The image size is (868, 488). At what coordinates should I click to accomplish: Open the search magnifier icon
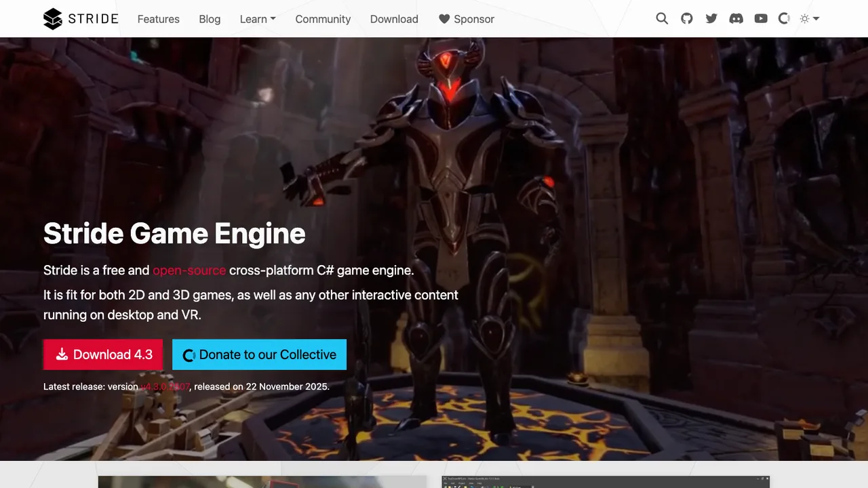coord(662,19)
